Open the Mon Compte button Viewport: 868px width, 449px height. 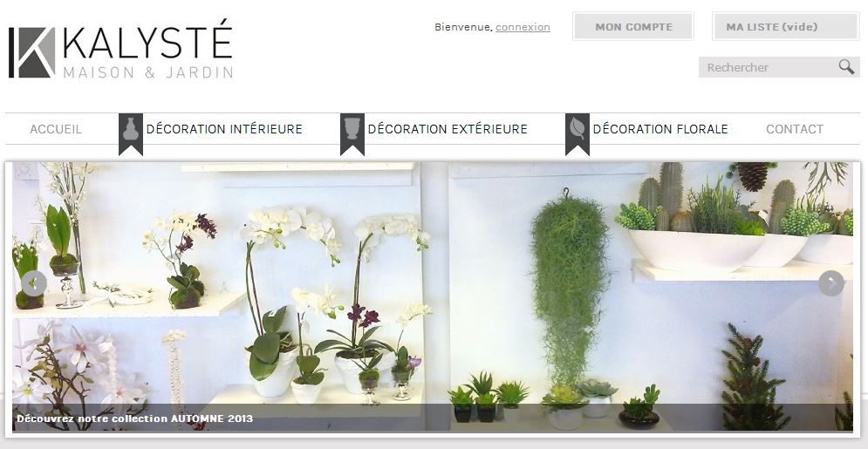tap(633, 26)
